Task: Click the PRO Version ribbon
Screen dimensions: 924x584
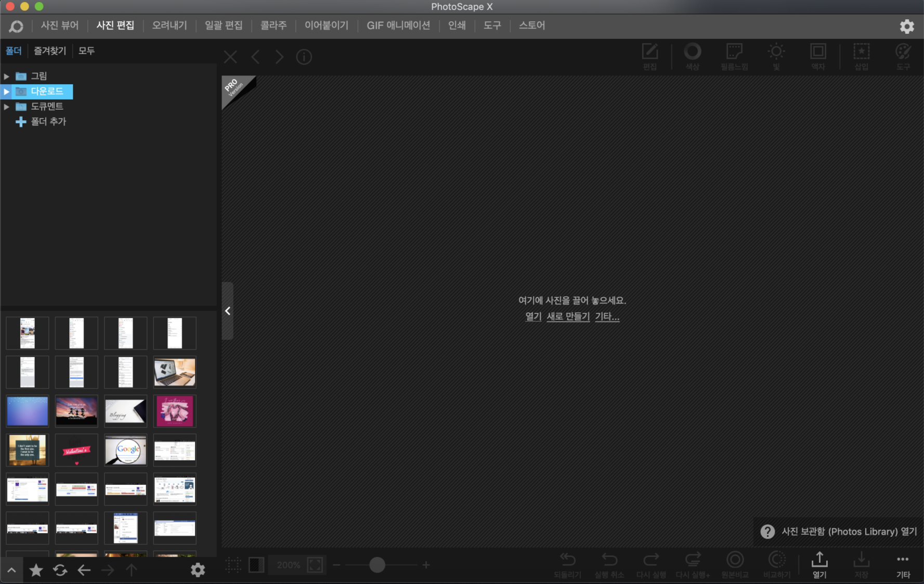Action: tap(235, 88)
